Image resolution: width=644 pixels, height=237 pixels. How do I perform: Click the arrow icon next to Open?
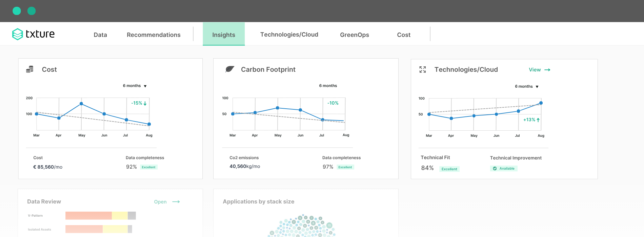[176, 202]
